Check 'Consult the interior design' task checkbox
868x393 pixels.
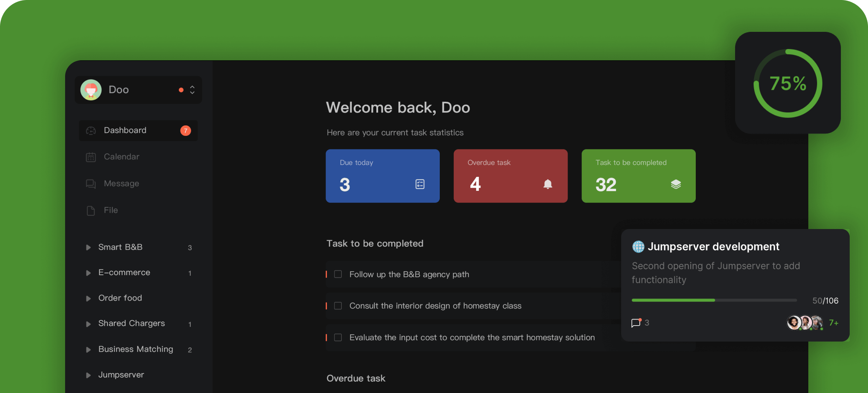338,306
